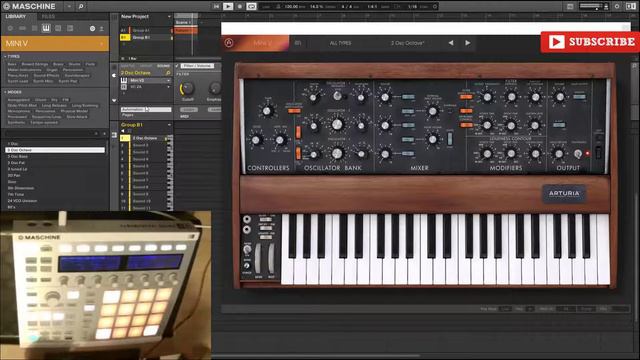Toggle the Filter Modulation orange switch
640x360 pixels.
point(466,97)
